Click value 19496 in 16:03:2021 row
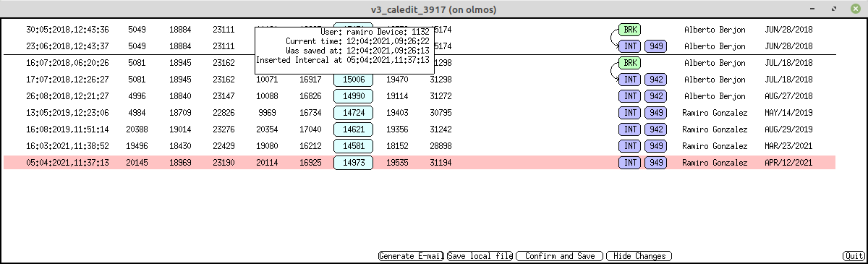Image resolution: width=868 pixels, height=264 pixels. [137, 146]
